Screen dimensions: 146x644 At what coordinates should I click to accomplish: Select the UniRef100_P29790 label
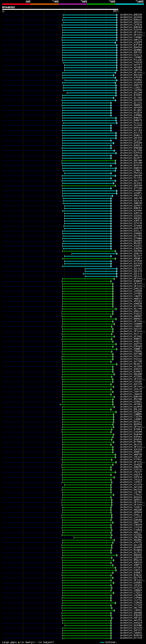click(x=131, y=30)
